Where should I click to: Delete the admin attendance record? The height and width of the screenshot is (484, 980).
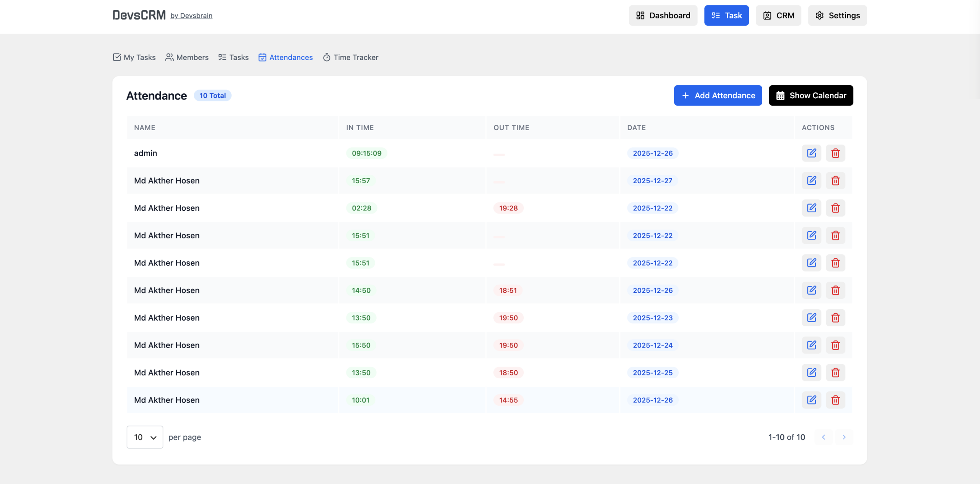click(x=835, y=153)
